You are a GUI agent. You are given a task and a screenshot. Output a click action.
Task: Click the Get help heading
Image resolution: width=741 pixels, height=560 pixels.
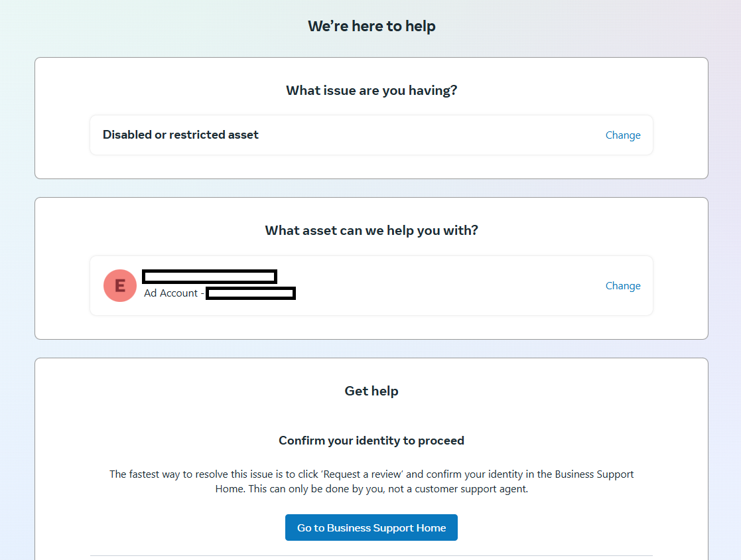[x=371, y=391]
